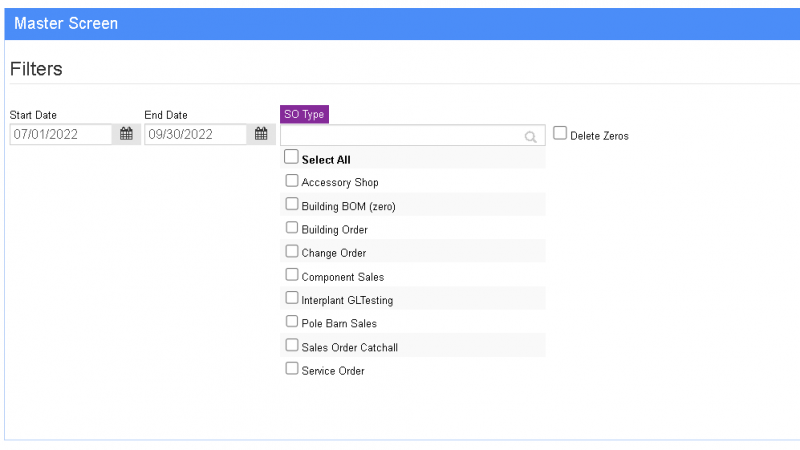Tick the Pole Barn Sales checkbox

pos(291,322)
